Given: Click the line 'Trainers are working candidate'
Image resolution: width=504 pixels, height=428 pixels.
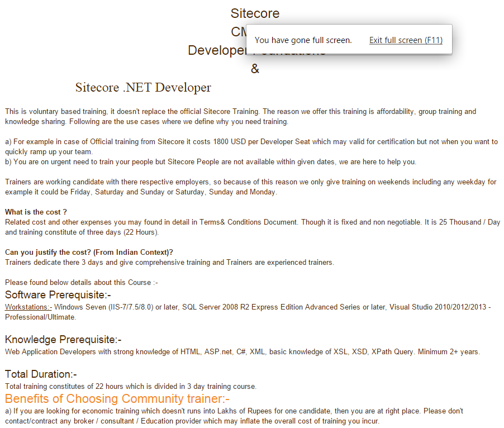Looking at the screenshot, I should click(x=251, y=182).
